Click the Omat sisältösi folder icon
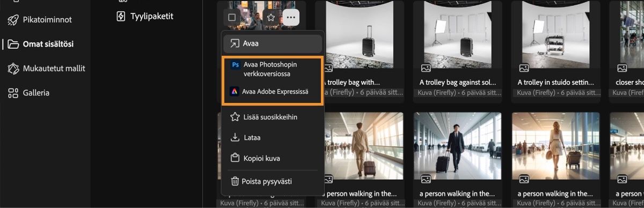Image resolution: width=644 pixels, height=208 pixels. pos(13,44)
